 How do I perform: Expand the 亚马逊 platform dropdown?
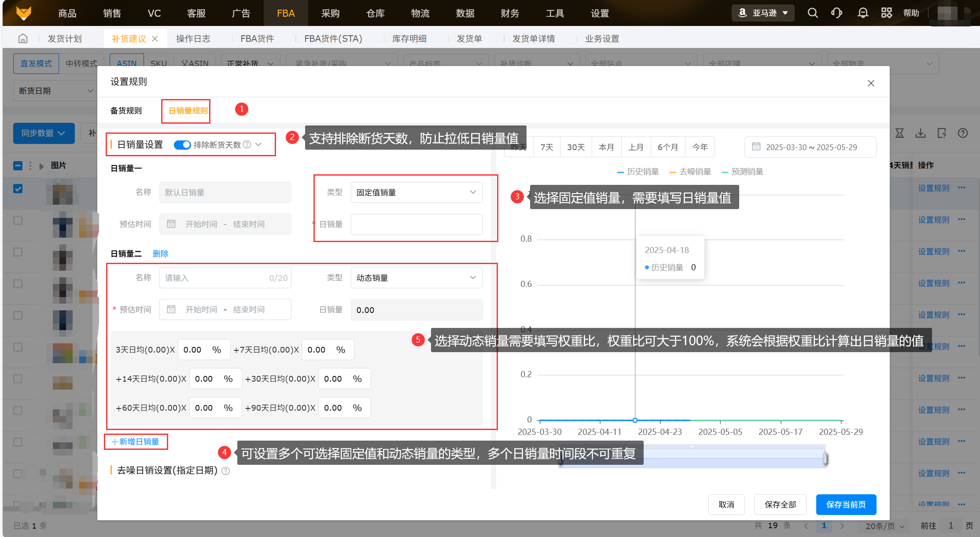(x=763, y=13)
